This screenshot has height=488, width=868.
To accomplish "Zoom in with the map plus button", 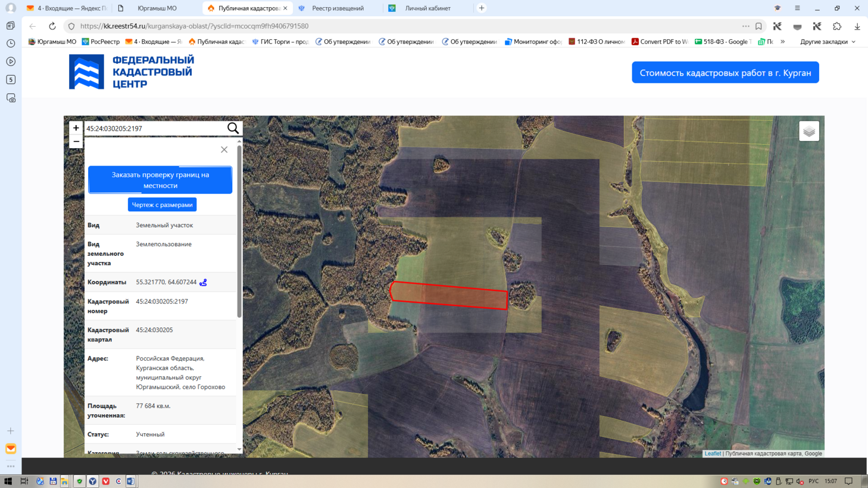I will click(x=76, y=128).
